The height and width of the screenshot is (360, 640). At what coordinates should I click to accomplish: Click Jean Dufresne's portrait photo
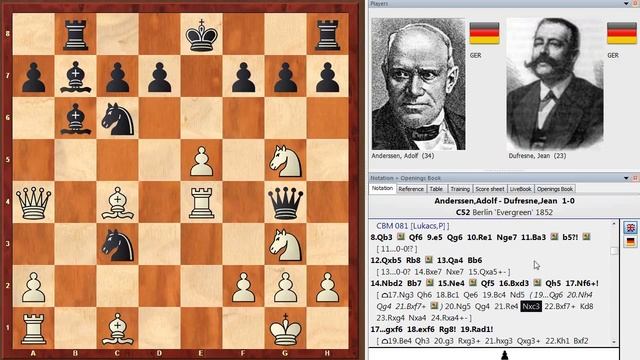(555, 84)
